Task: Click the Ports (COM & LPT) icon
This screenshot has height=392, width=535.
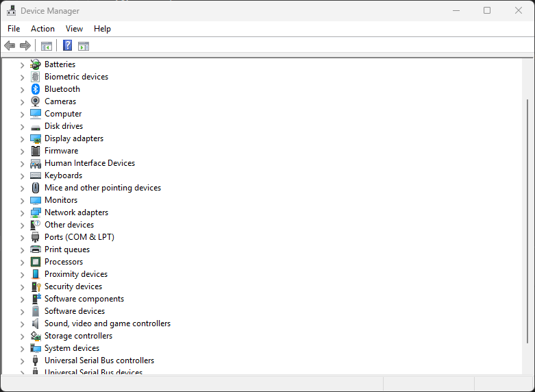Action: 36,237
